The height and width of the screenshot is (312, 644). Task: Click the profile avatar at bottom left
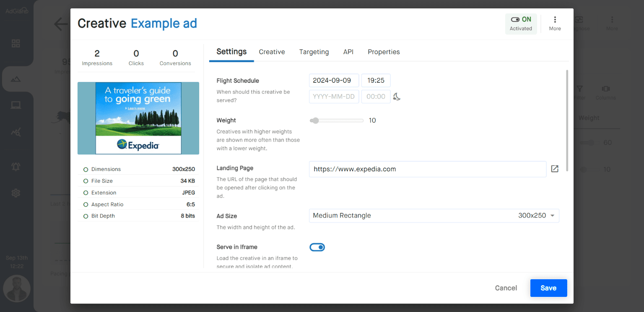(17, 288)
